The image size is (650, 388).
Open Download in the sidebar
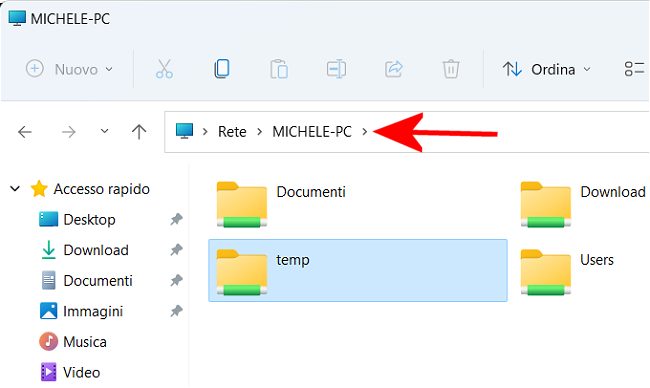[x=85, y=250]
